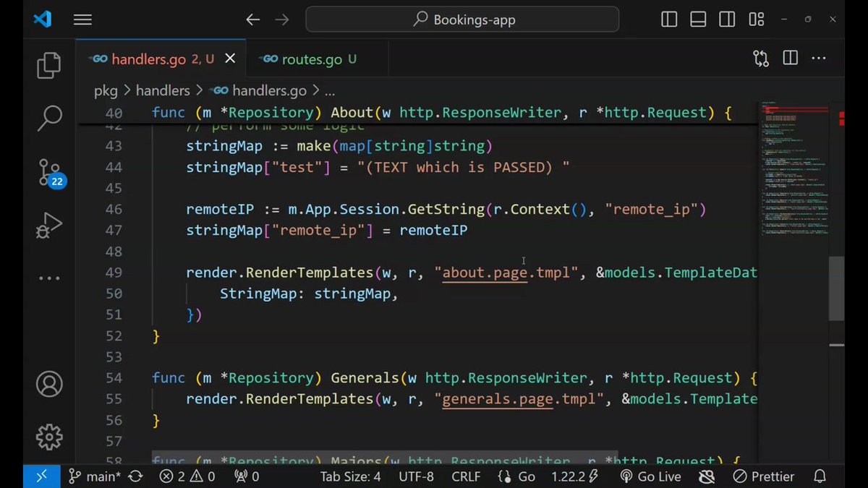
Task: Click the sticky About function header line
Action: coord(441,113)
